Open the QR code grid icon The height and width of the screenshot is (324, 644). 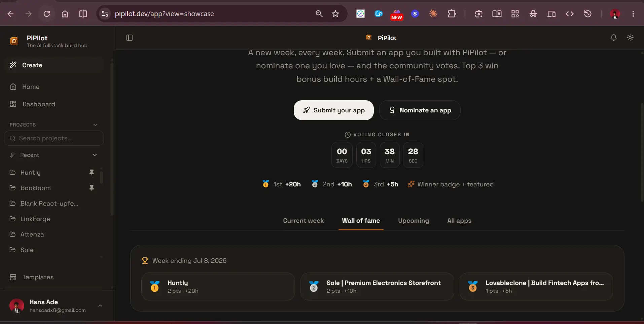pos(515,14)
